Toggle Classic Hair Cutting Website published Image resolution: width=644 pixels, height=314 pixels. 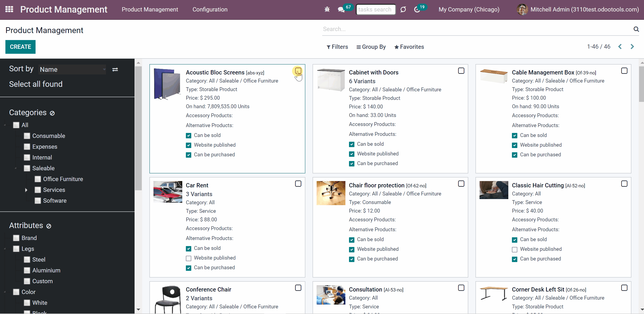(514, 249)
